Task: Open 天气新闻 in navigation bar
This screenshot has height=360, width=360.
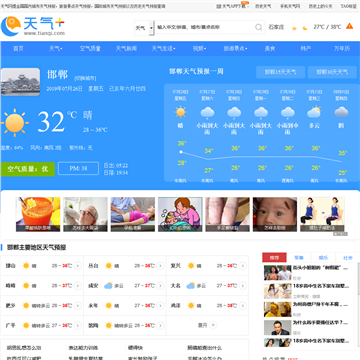Action: coord(126,49)
